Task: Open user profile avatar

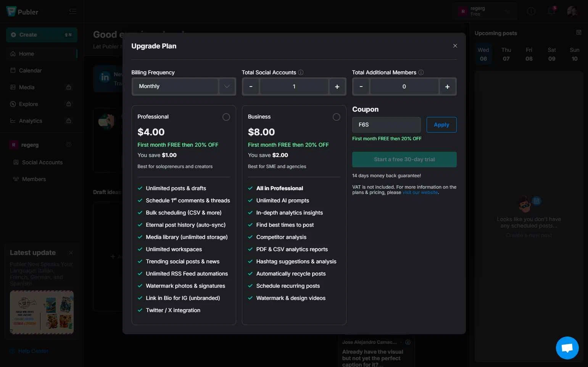Action: pyautogui.click(x=572, y=11)
